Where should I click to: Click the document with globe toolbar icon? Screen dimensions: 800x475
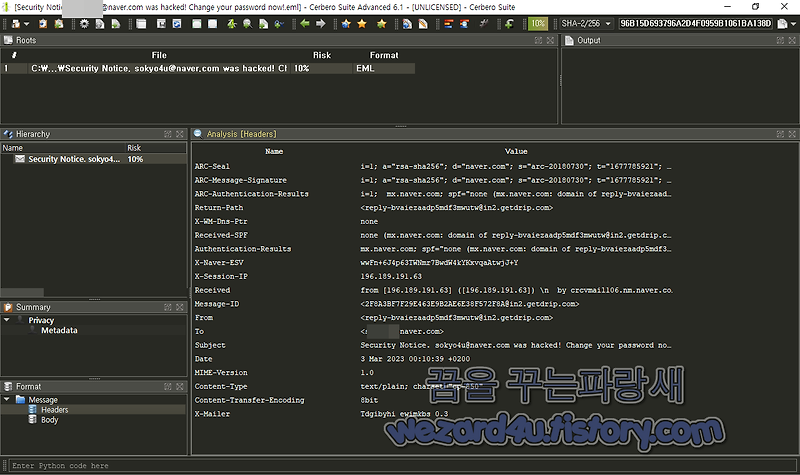[x=407, y=23]
